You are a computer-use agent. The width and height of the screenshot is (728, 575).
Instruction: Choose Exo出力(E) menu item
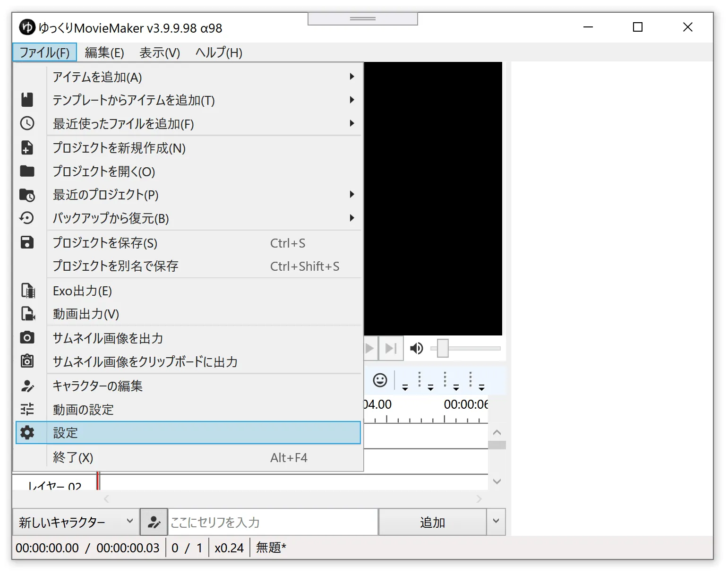(188, 291)
